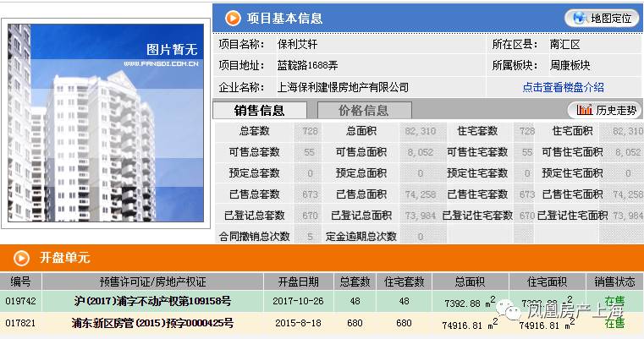Image resolution: width=644 pixels, height=339 pixels.
Task: Open permit 沪(2017)浦字不动产权第109158号
Action: click(x=152, y=301)
